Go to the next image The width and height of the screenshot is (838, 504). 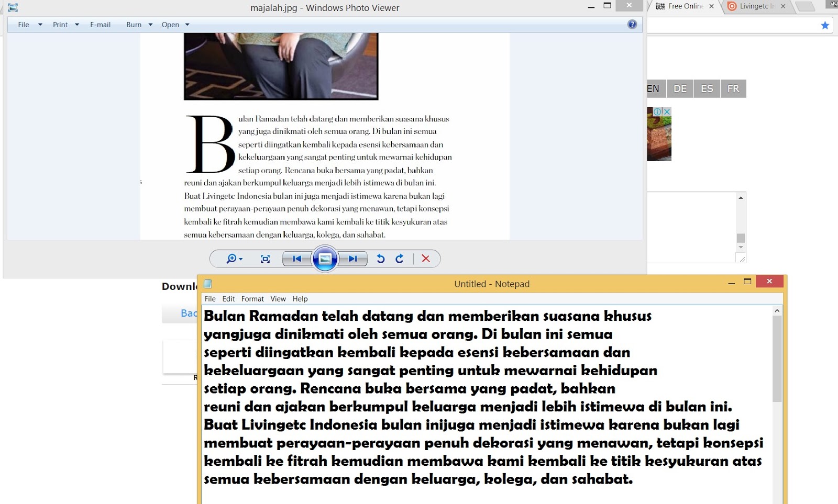pos(353,259)
